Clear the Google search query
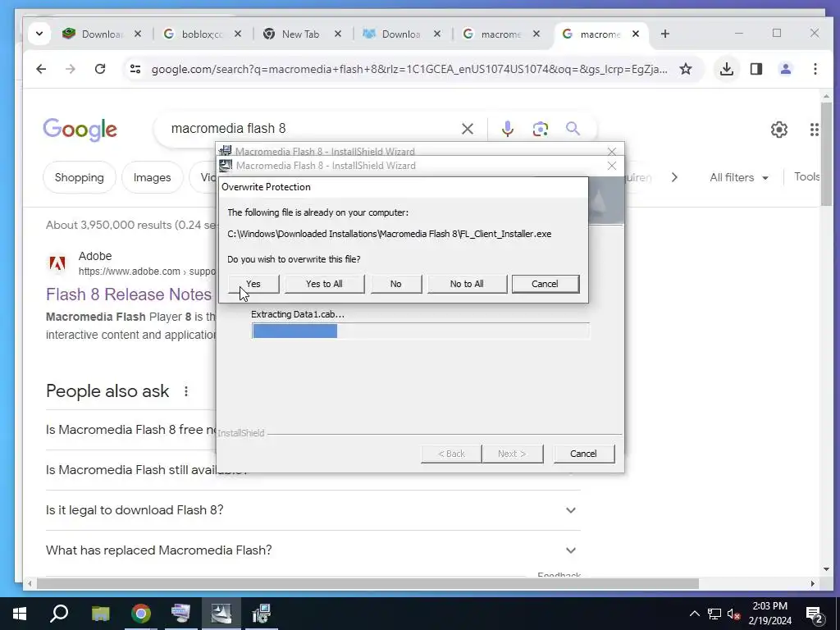840x630 pixels. coord(467,129)
